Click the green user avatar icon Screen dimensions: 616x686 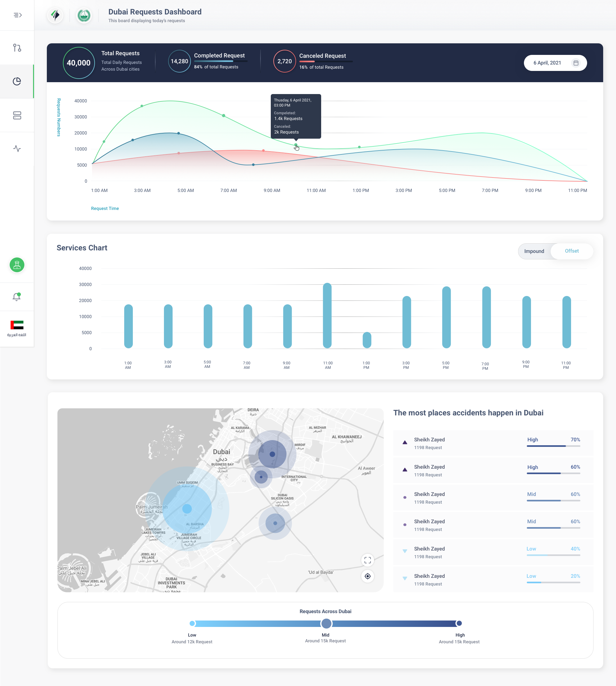point(17,265)
